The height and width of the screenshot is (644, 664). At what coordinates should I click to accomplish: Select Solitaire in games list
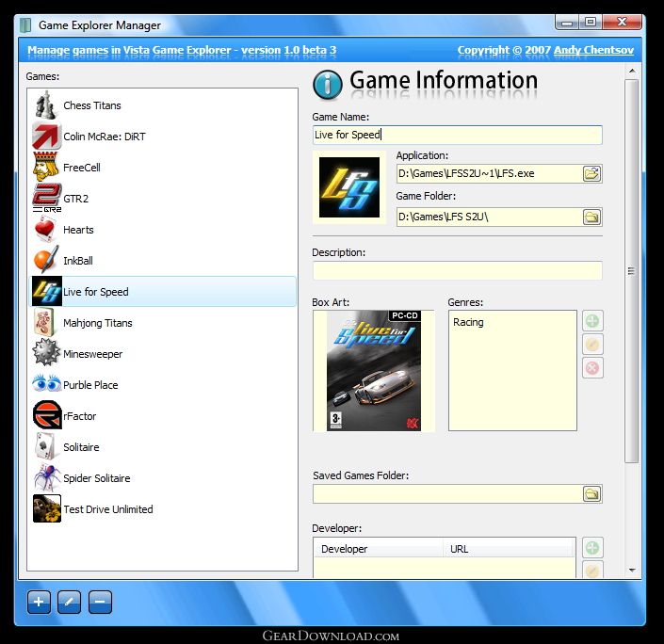pyautogui.click(x=162, y=446)
